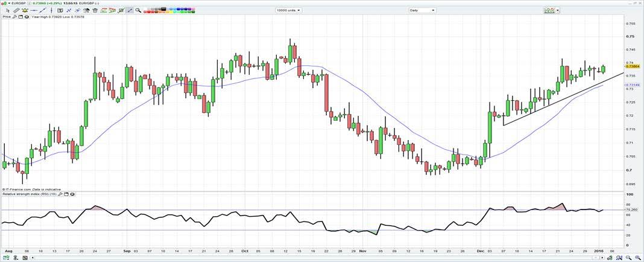The image size is (644, 262).
Task: Open Price panel wrench settings
Action: [16, 17]
